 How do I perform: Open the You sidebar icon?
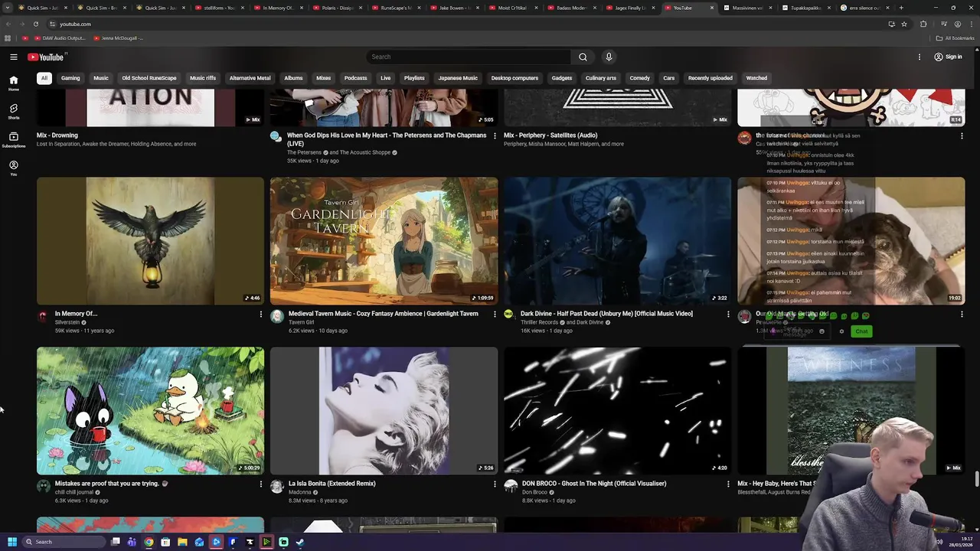[13, 168]
